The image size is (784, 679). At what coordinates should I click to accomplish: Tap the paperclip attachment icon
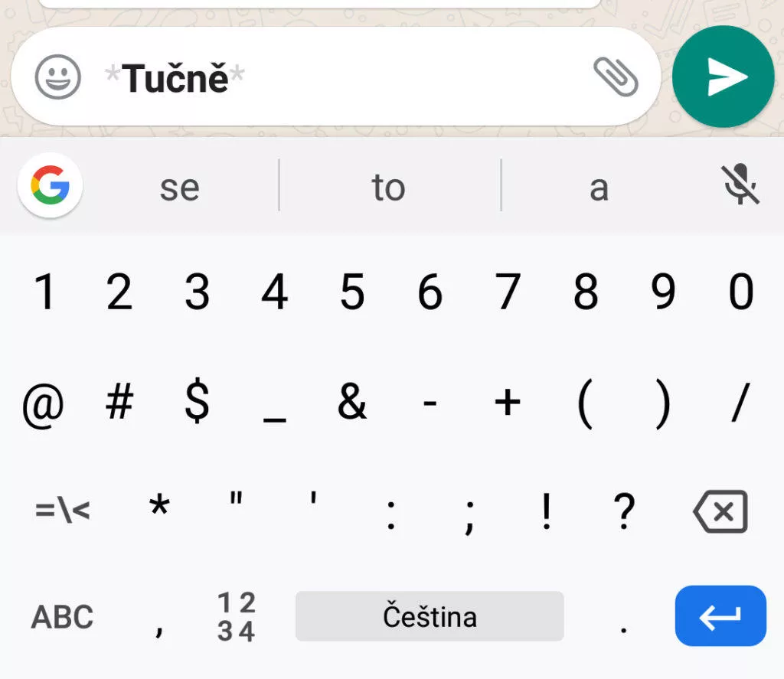(616, 77)
